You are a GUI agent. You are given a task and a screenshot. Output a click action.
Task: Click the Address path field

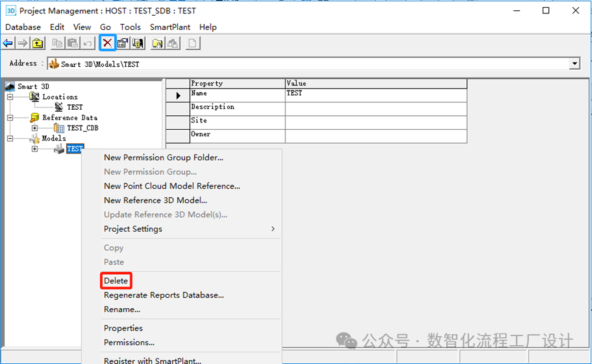click(x=308, y=64)
